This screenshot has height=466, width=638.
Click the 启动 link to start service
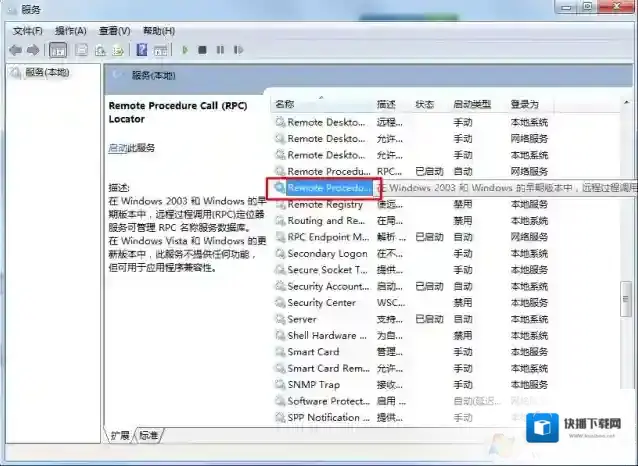click(x=117, y=148)
